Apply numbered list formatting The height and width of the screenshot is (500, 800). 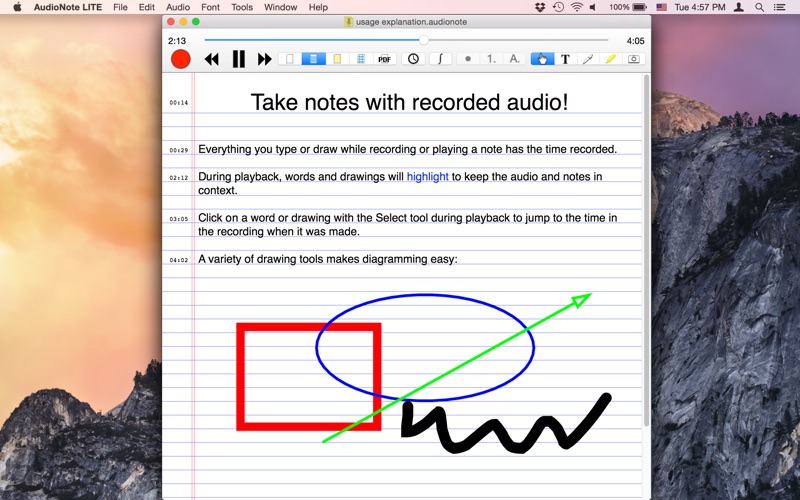491,59
